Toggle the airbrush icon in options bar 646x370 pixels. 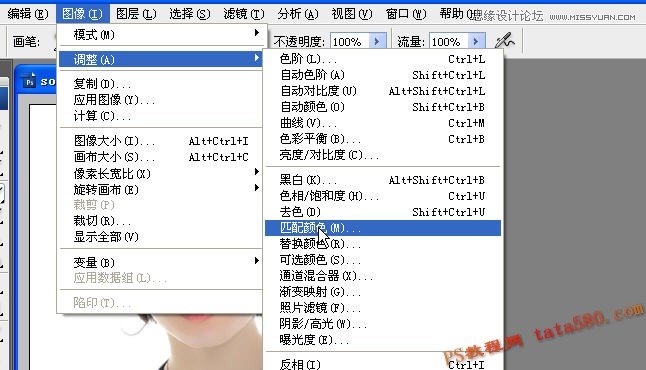pyautogui.click(x=505, y=41)
